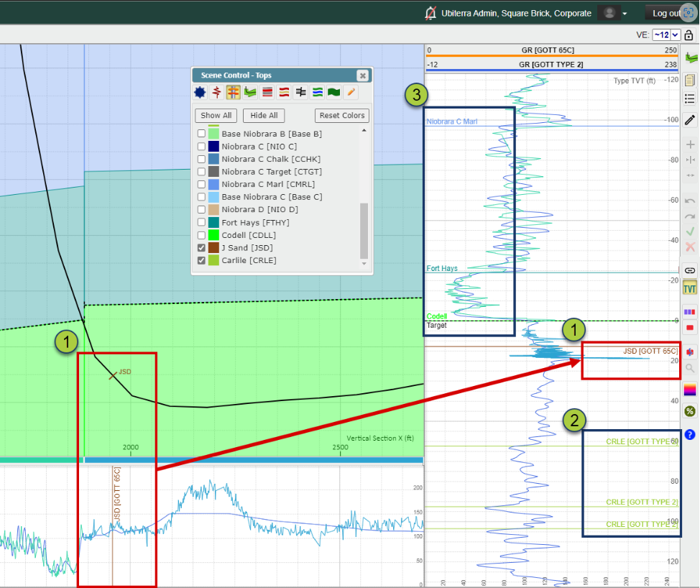Enable the Fort Hays [FTHY] checkbox
Image resolution: width=700 pixels, height=588 pixels.
[201, 222]
